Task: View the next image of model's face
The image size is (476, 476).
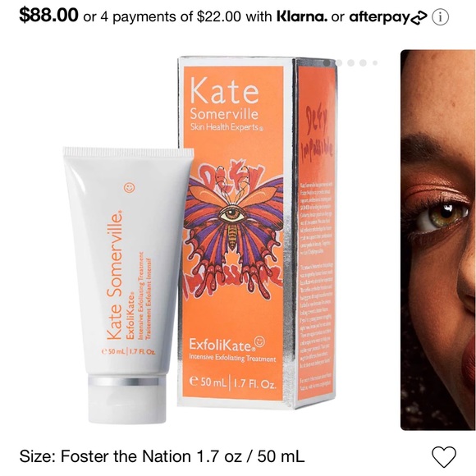Action: pyautogui.click(x=438, y=240)
